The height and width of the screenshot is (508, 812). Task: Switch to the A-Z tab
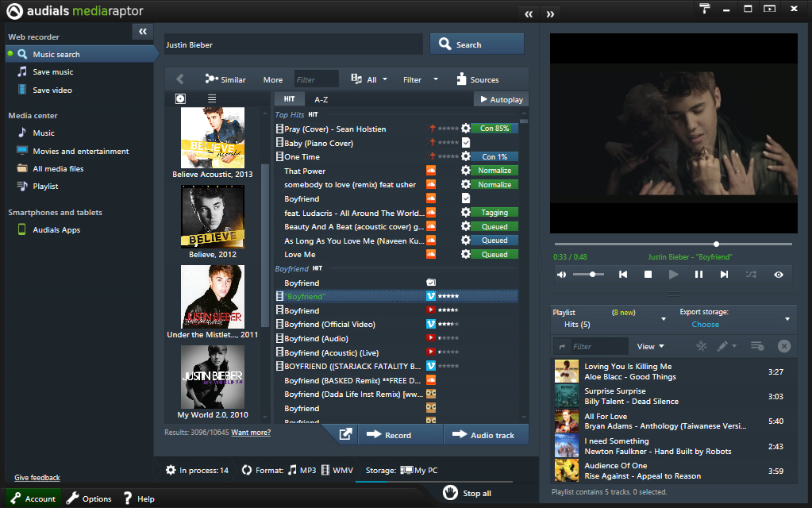pos(321,99)
